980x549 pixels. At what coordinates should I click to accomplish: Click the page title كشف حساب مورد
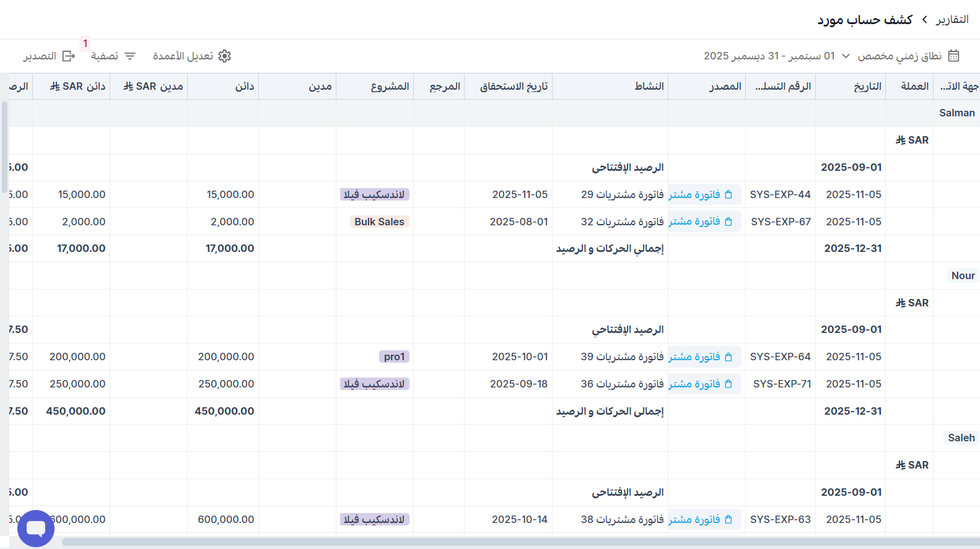click(x=865, y=20)
